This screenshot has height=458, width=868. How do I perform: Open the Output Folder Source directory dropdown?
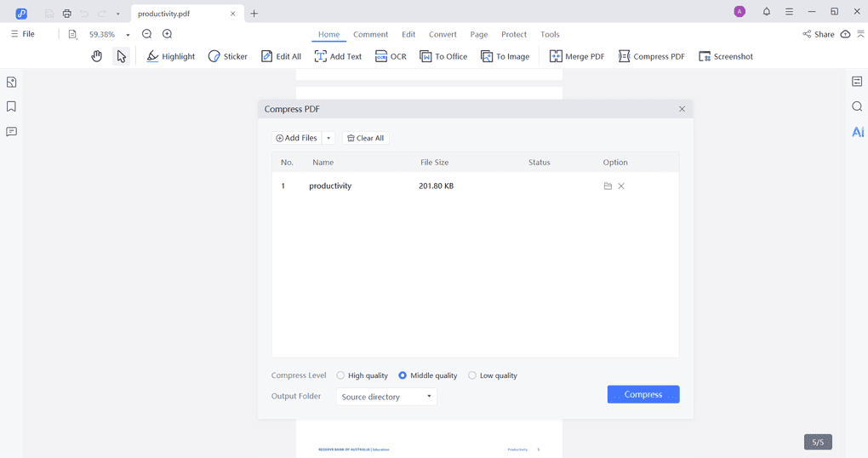[x=386, y=397]
